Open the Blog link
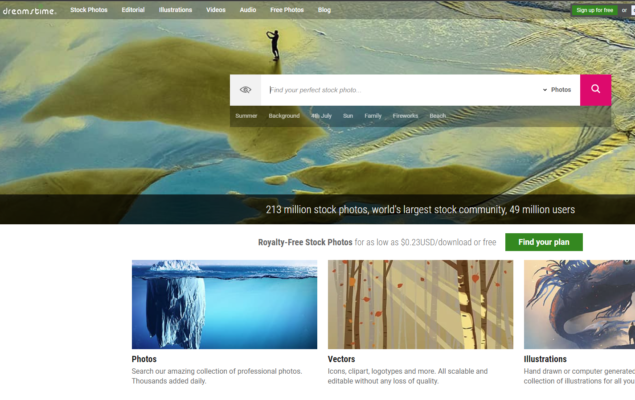635x400 pixels. (x=324, y=10)
